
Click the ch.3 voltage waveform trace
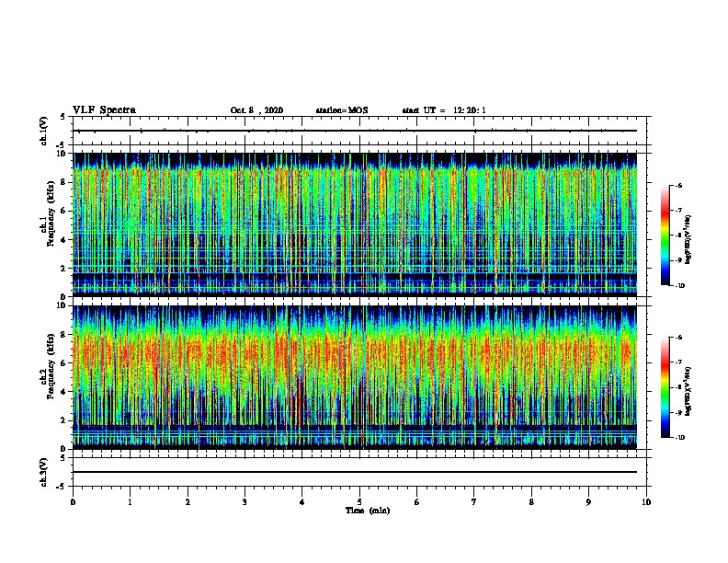(x=355, y=472)
